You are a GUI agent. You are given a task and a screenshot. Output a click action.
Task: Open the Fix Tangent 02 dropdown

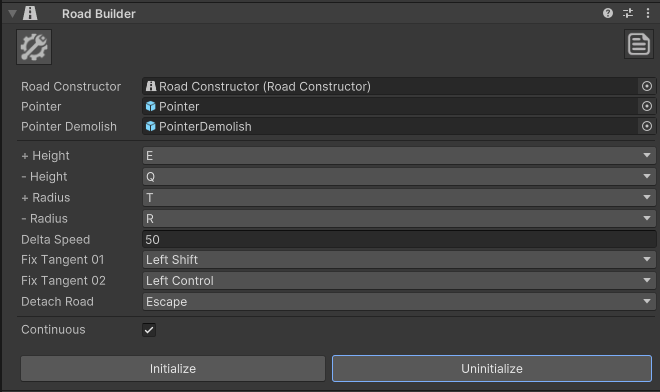tap(399, 281)
